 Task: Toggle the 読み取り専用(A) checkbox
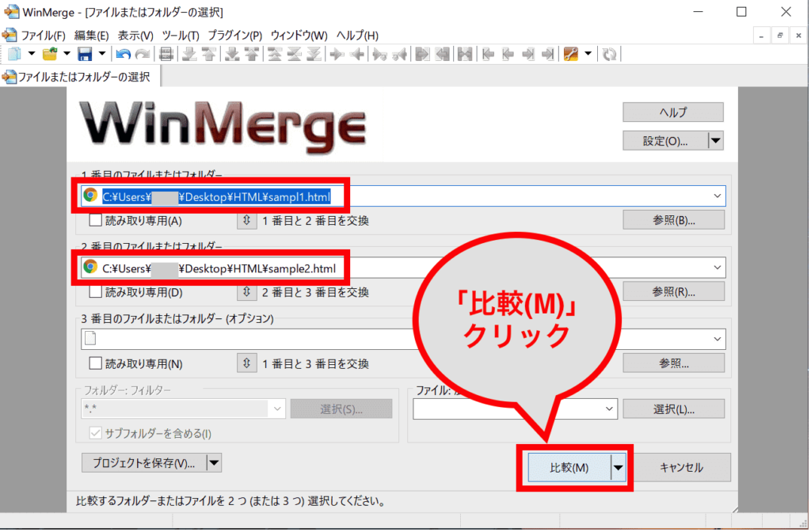95,220
